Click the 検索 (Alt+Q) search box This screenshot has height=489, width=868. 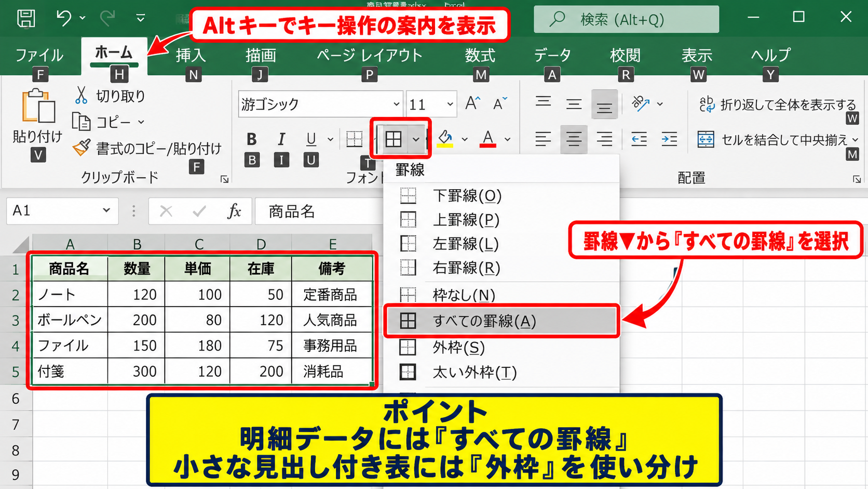[x=626, y=19]
